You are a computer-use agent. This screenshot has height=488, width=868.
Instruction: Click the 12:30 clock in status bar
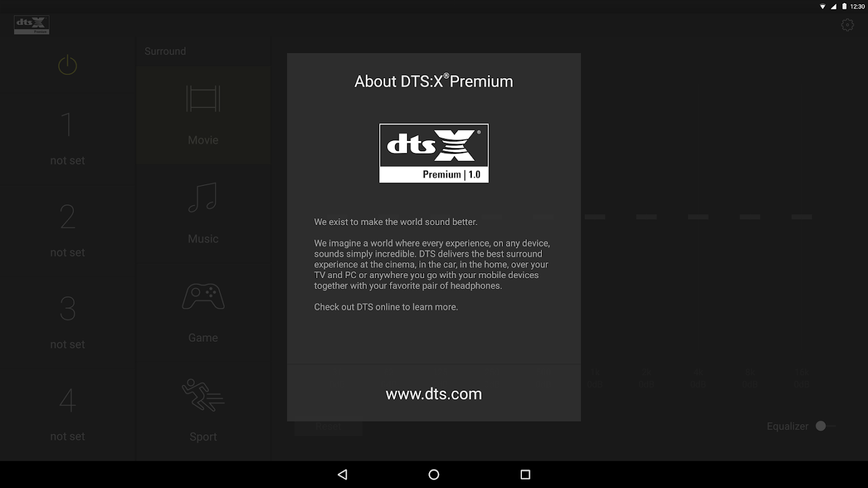[x=858, y=6]
